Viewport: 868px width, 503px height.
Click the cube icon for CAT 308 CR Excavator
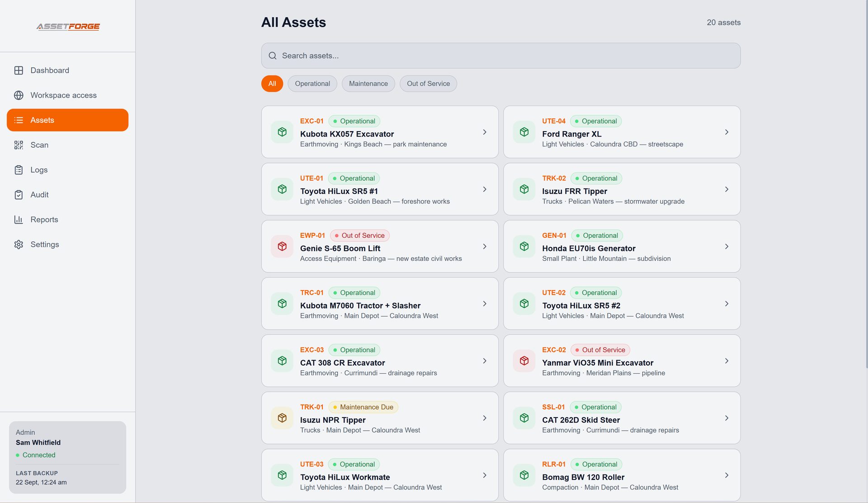tap(282, 361)
